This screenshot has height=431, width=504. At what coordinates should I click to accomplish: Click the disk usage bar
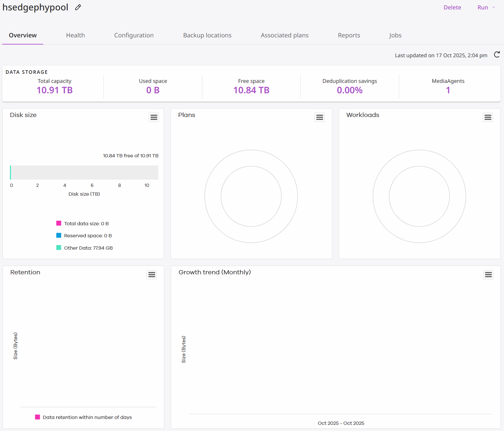point(84,172)
